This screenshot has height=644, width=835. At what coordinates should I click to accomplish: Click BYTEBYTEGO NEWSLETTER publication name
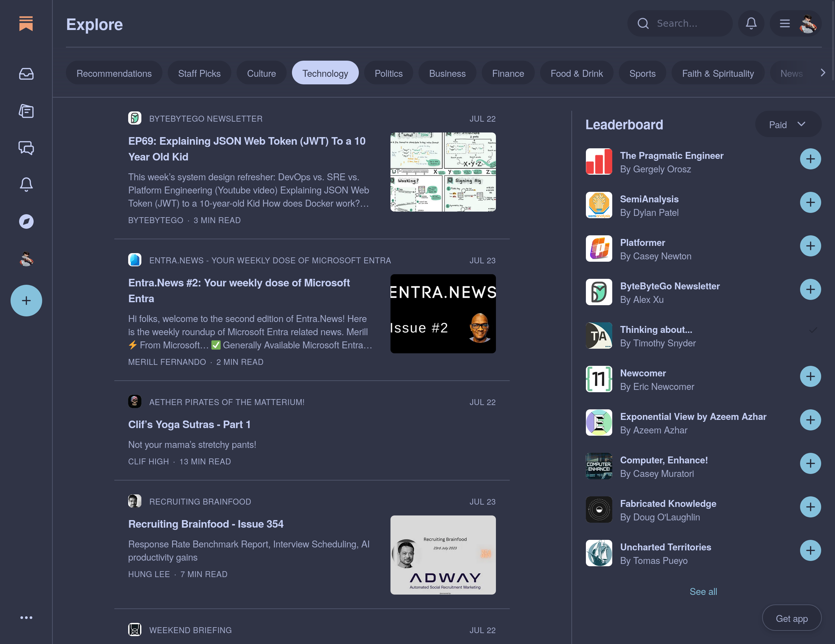pyautogui.click(x=206, y=119)
